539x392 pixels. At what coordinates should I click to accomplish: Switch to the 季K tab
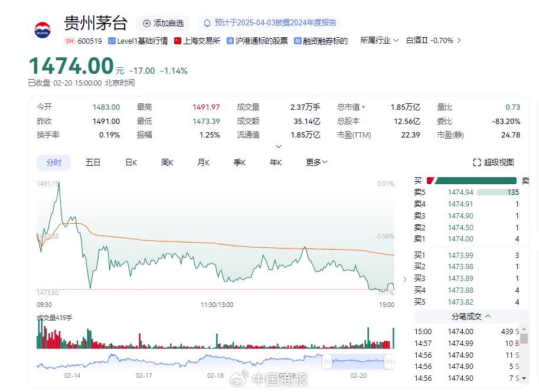click(240, 162)
